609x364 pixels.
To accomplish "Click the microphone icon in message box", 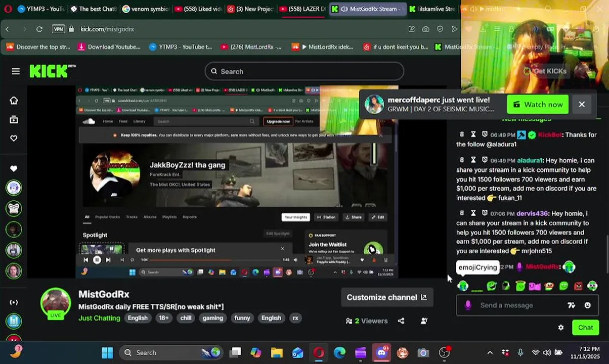I will [x=468, y=305].
